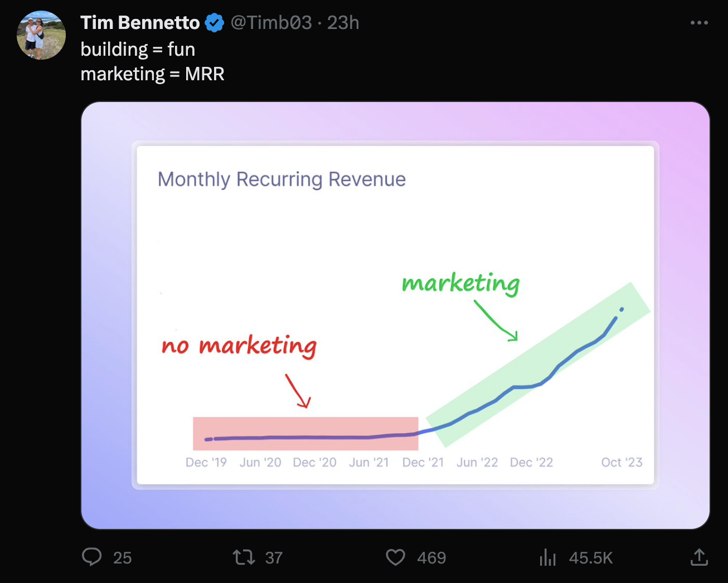Open the view analytics bar-chart icon

click(x=548, y=557)
